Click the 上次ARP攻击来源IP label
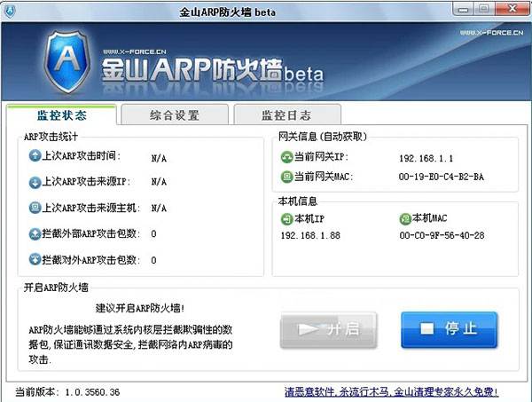This screenshot has height=402, width=532. tap(86, 182)
